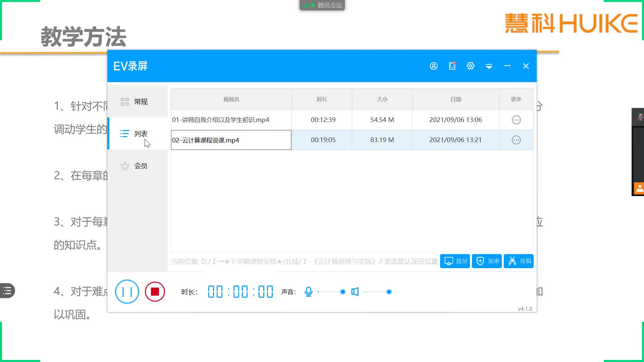Open more options for 01-讲师自我介绍 video
This screenshot has height=362, width=644.
516,120
